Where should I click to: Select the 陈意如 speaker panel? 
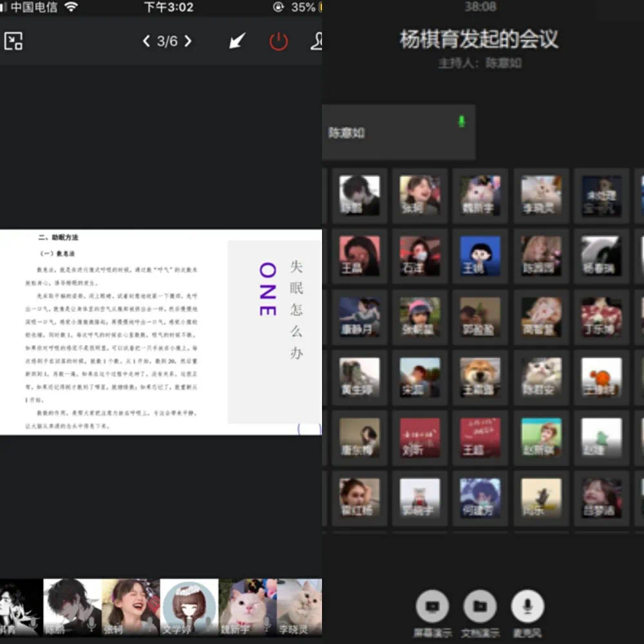tap(398, 132)
